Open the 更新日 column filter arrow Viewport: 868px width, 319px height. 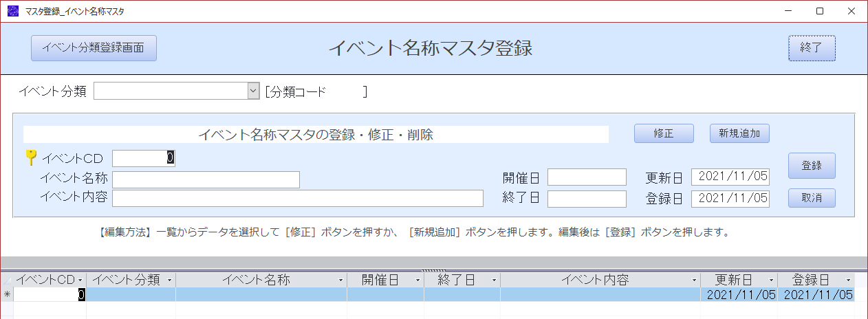[x=772, y=280]
